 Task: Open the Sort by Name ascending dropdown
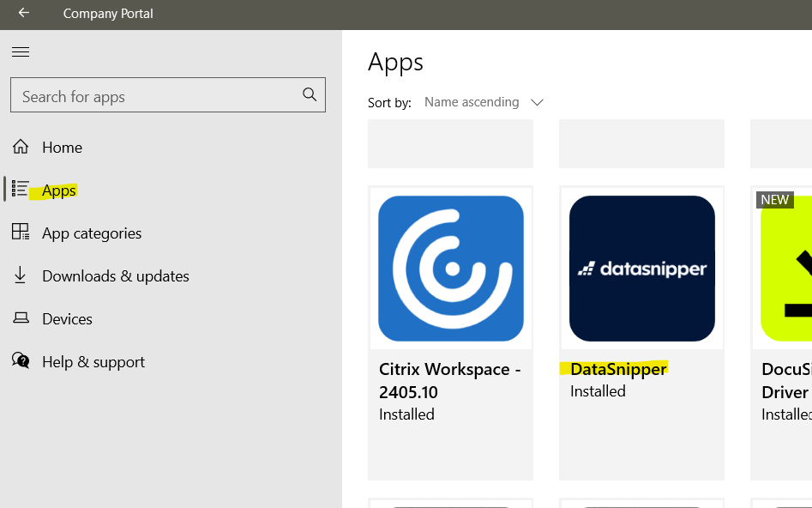click(484, 102)
